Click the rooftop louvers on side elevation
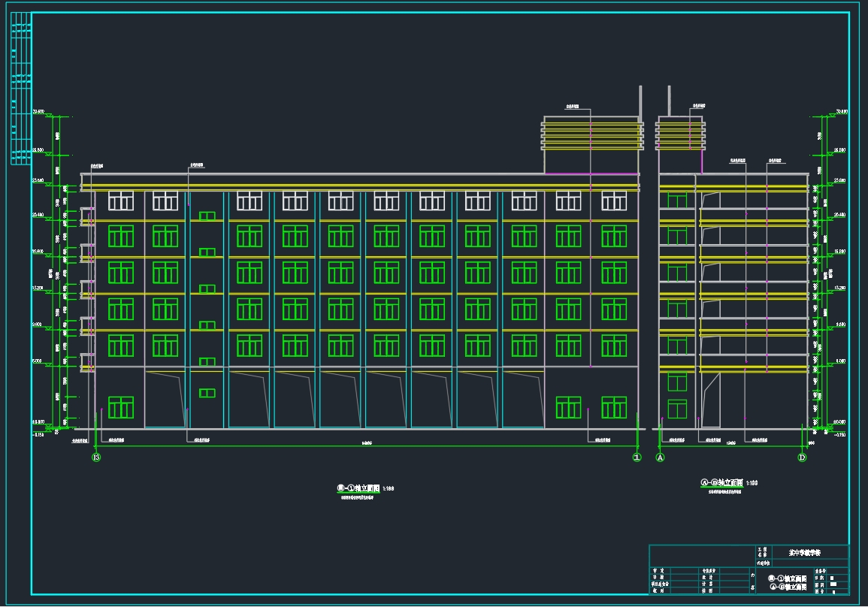868x607 pixels. 681,134
